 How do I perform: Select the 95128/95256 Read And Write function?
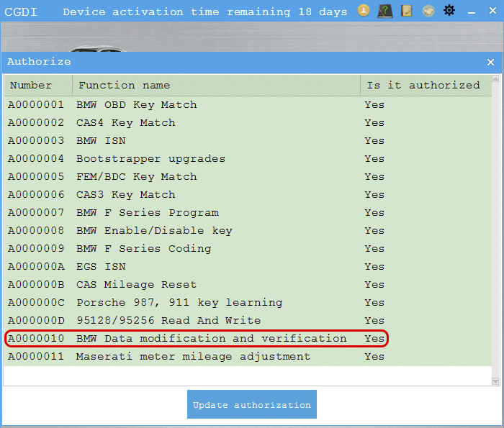(x=168, y=320)
